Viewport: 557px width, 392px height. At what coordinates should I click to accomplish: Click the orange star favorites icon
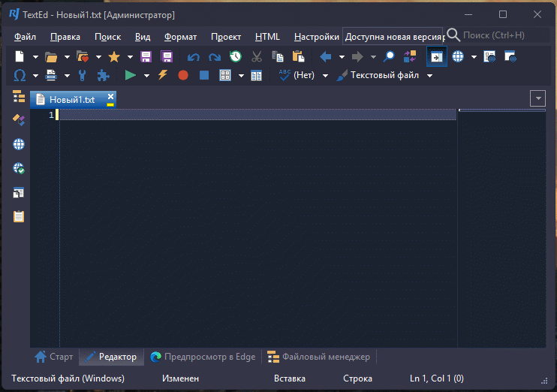point(114,56)
